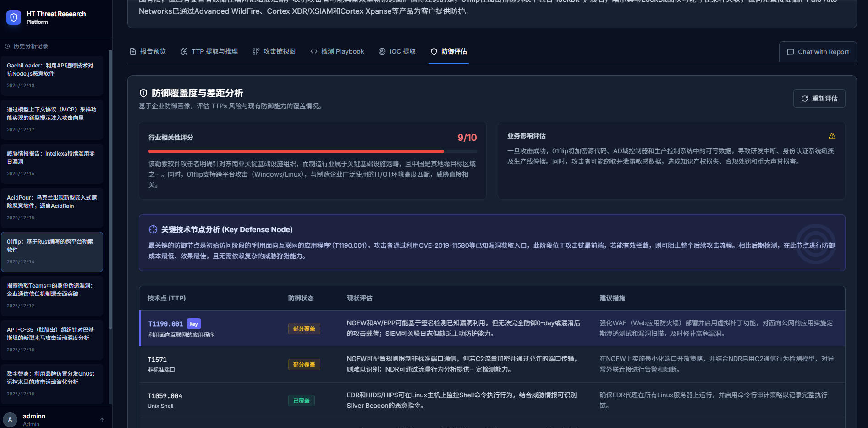The height and width of the screenshot is (428, 868).
Task: Select the T1190.001 Key table row
Action: (492, 328)
